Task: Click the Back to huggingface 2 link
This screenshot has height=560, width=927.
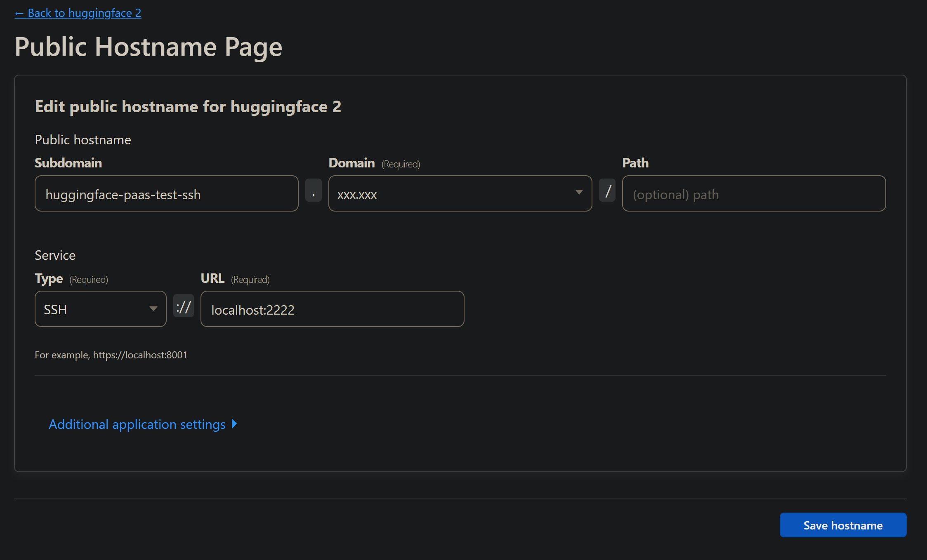Action: (x=78, y=13)
